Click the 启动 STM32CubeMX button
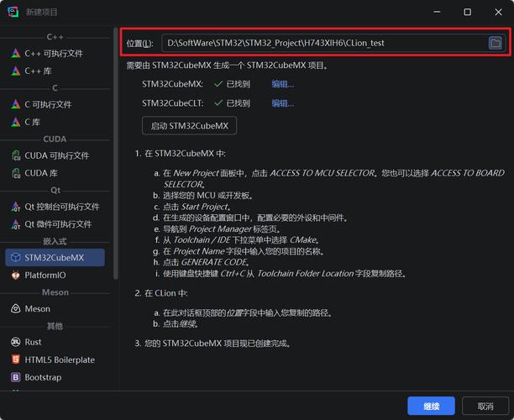514x420 pixels. pos(189,125)
